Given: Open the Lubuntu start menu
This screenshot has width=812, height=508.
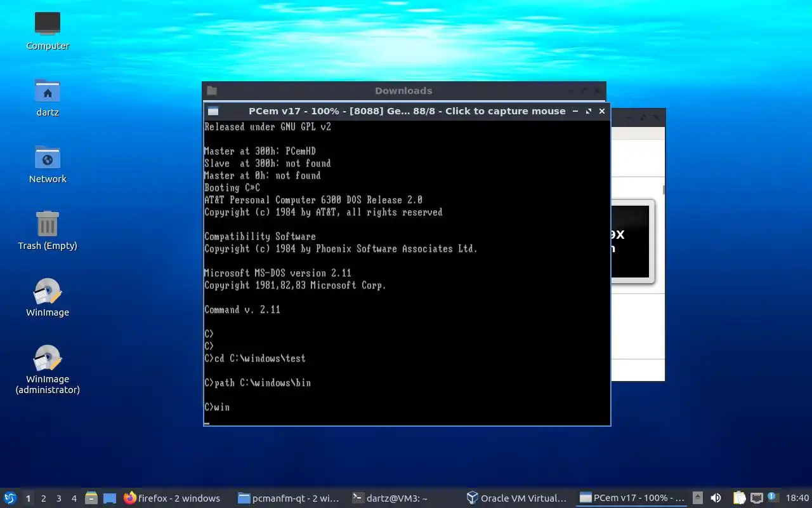Looking at the screenshot, I should [x=10, y=498].
